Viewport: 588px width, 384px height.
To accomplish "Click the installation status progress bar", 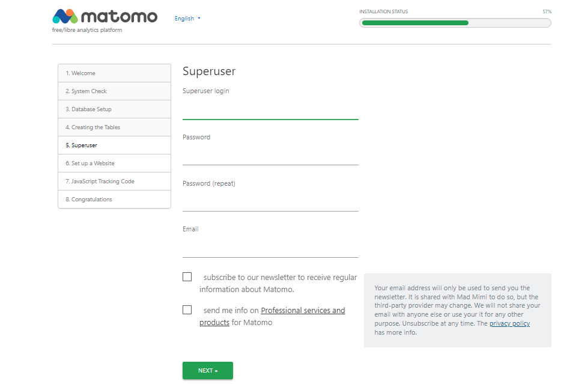I will point(455,23).
